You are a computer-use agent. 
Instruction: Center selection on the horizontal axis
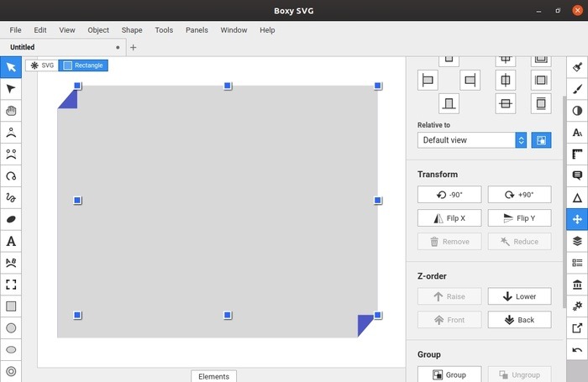(506, 103)
